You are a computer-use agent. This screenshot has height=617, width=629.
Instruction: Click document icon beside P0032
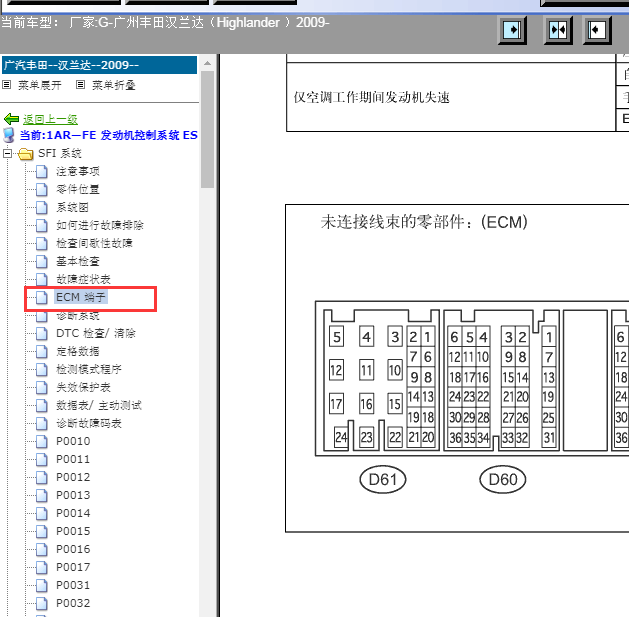41,603
